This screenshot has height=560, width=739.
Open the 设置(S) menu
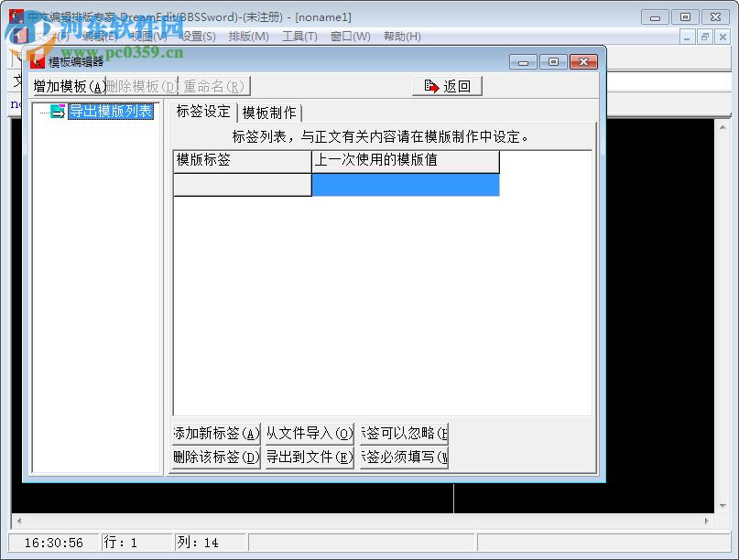point(196,37)
